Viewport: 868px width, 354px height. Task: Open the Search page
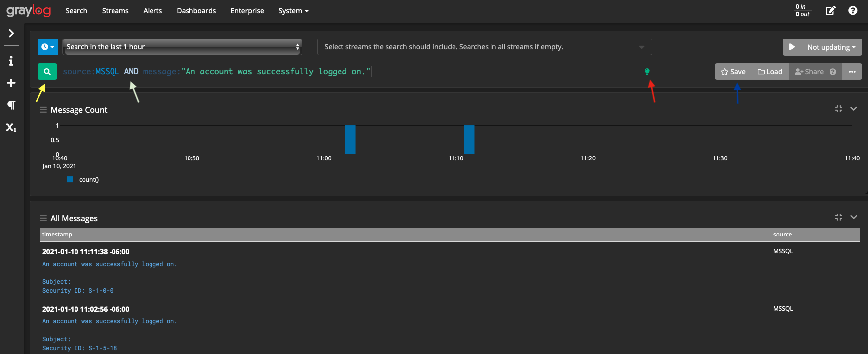(76, 11)
